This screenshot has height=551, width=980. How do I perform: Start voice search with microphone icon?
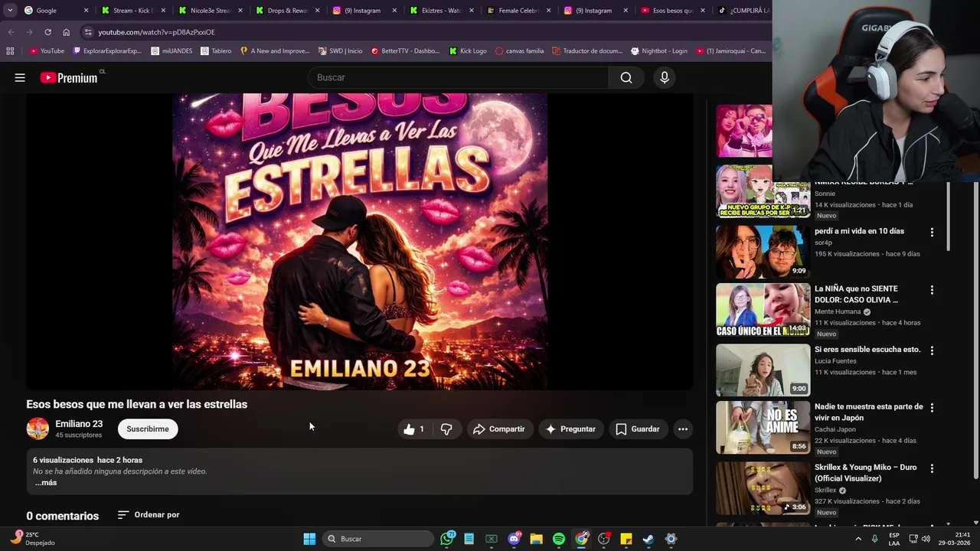tap(664, 77)
